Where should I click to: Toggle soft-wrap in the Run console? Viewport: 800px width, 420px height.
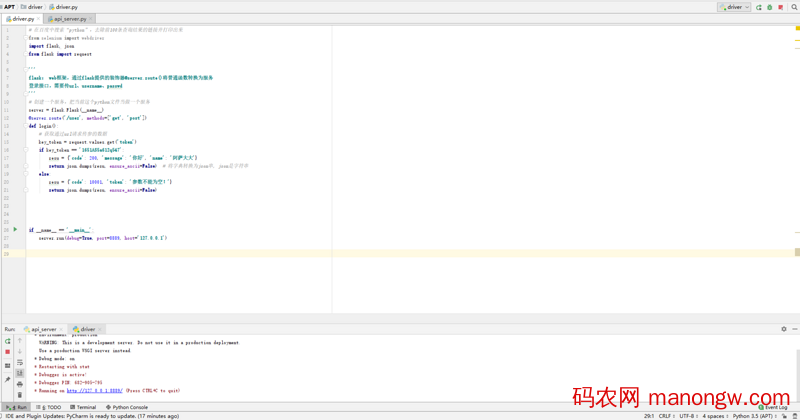[20, 362]
